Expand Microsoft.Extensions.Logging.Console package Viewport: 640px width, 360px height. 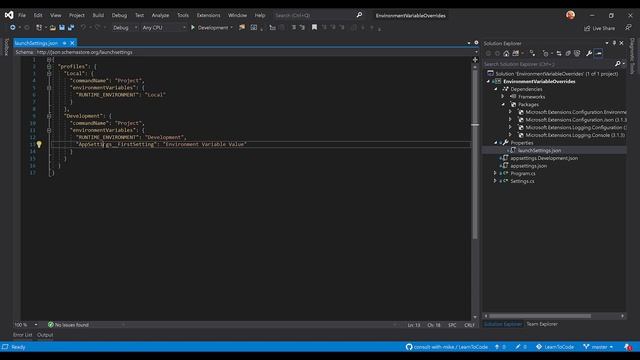click(511, 135)
